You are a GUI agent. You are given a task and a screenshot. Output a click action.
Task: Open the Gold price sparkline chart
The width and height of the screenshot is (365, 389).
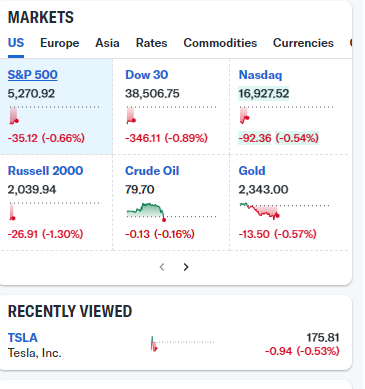click(x=285, y=211)
